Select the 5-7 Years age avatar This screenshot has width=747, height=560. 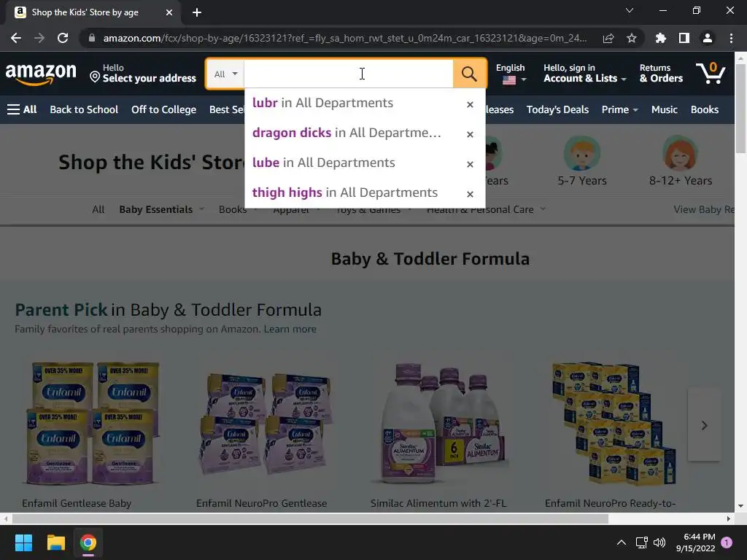pyautogui.click(x=581, y=154)
